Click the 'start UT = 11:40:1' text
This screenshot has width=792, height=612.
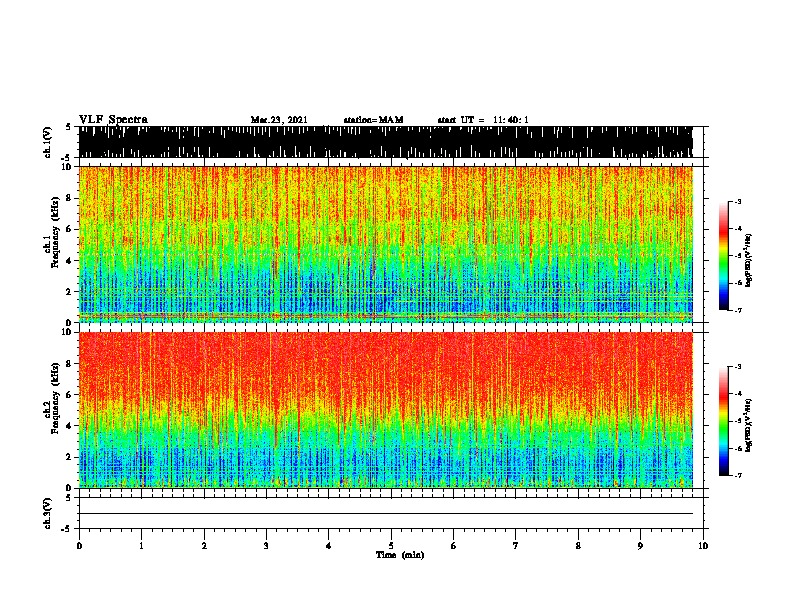tap(483, 120)
